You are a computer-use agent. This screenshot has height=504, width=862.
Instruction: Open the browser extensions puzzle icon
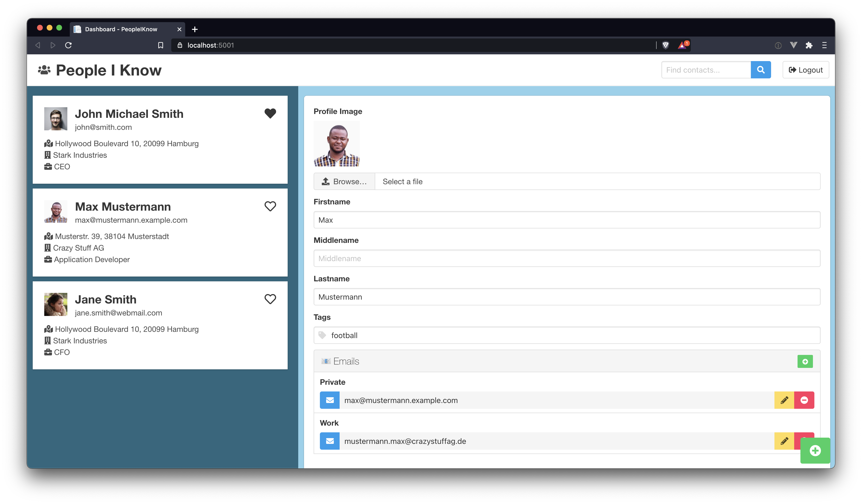point(809,45)
